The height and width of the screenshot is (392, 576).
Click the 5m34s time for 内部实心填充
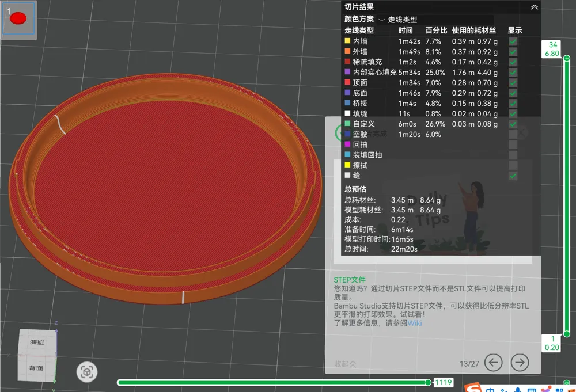click(x=409, y=73)
